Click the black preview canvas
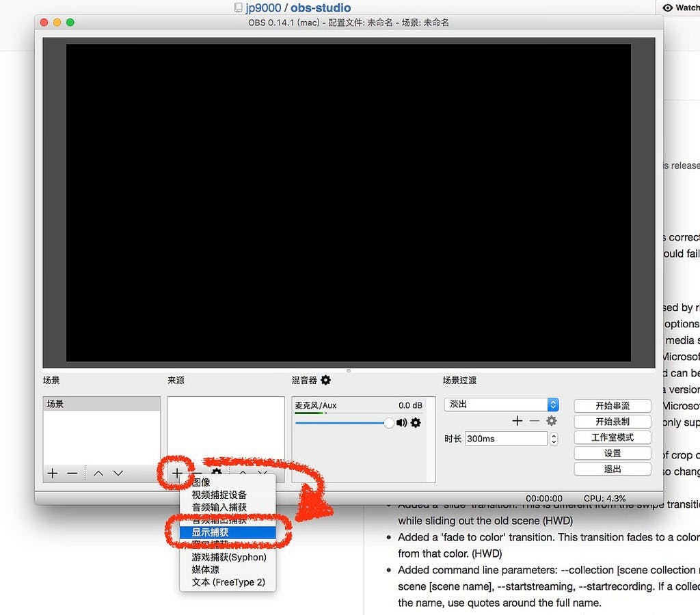This screenshot has height=615, width=700. tap(348, 203)
